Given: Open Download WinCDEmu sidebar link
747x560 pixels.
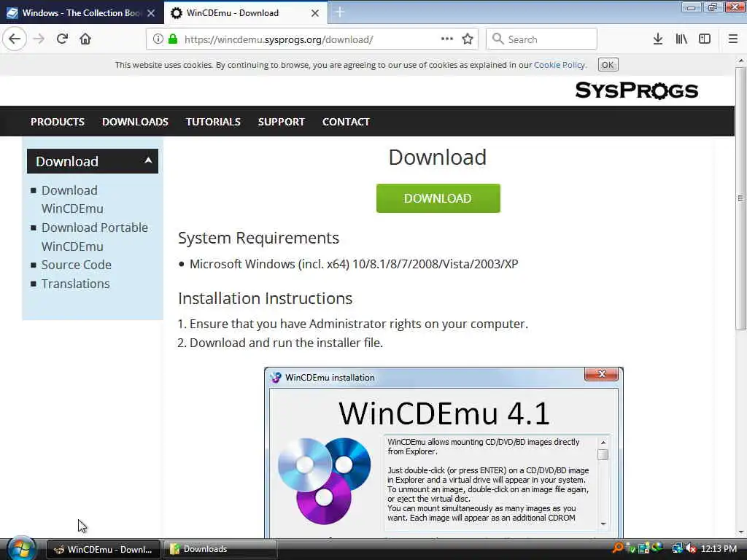Looking at the screenshot, I should (72, 200).
